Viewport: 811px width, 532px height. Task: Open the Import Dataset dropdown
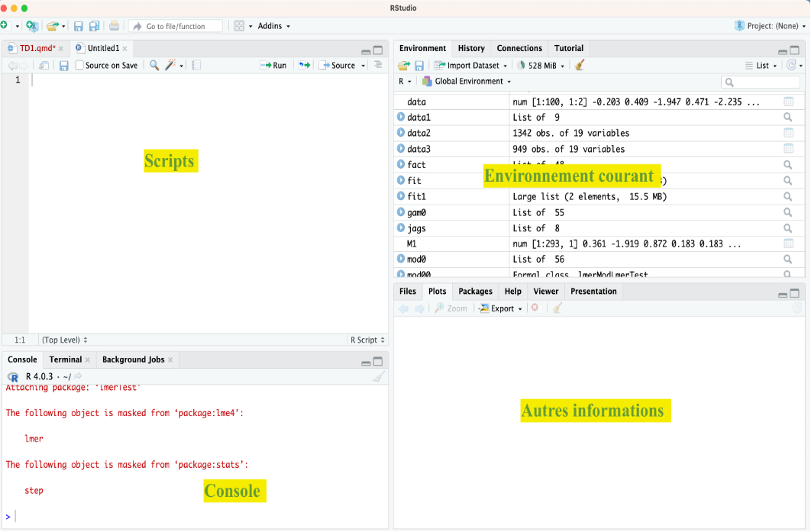coord(472,66)
